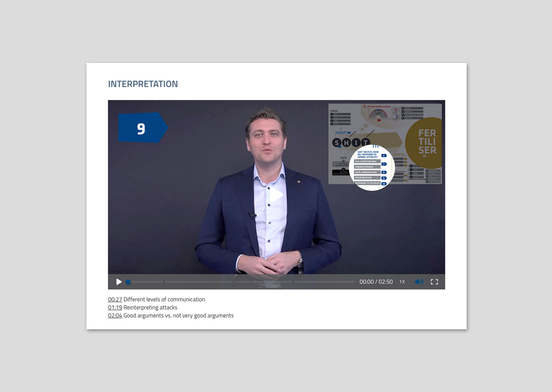Jump to 02:04 timestamp link

[115, 315]
